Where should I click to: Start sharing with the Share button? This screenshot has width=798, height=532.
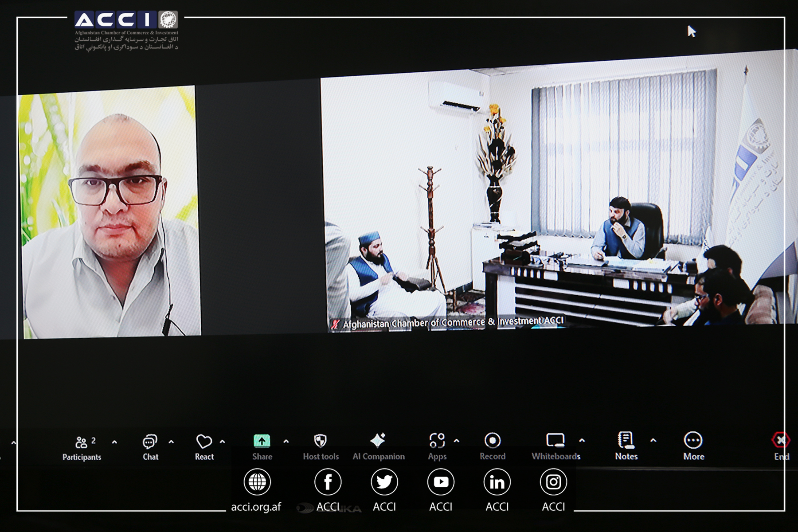[x=262, y=448]
